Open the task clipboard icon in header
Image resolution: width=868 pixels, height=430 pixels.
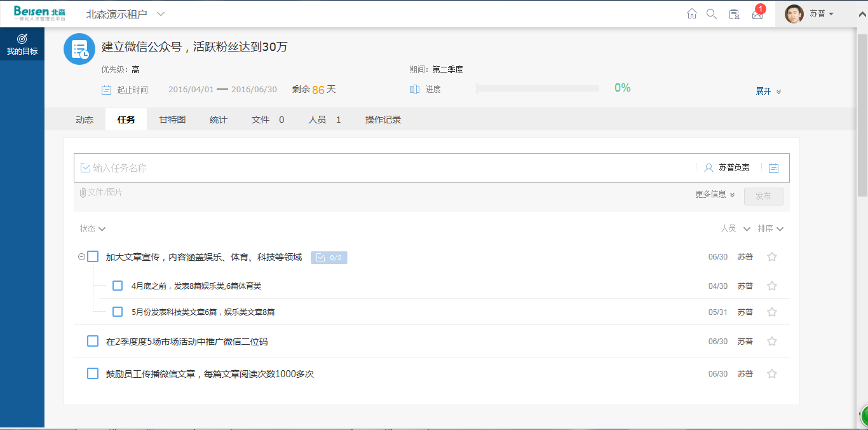[x=734, y=14]
